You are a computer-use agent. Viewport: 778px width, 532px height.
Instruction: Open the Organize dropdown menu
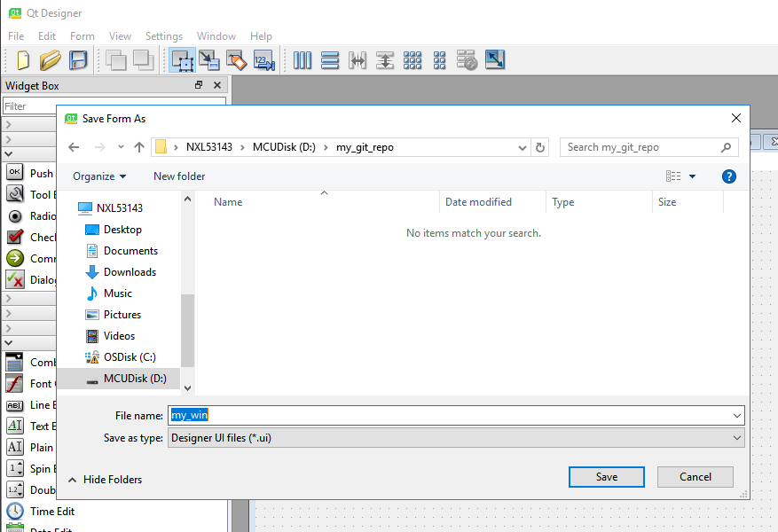(99, 176)
